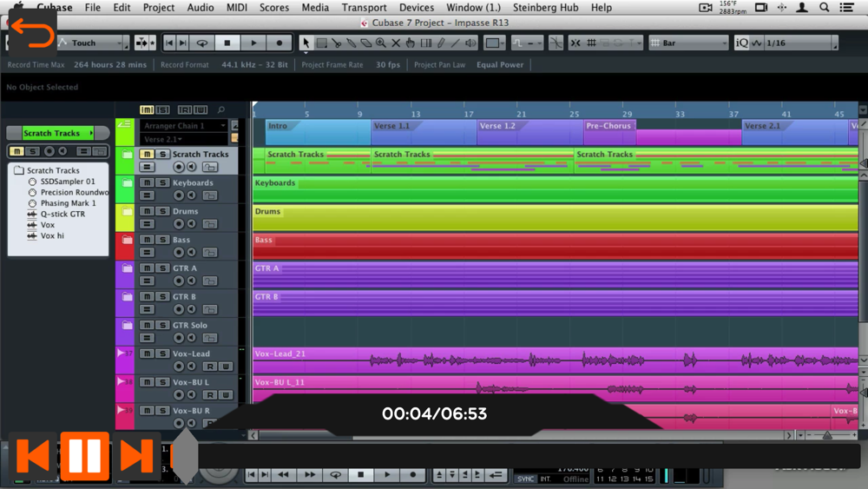Click the video progress scrubber handle
868x489 pixels.
186,457
